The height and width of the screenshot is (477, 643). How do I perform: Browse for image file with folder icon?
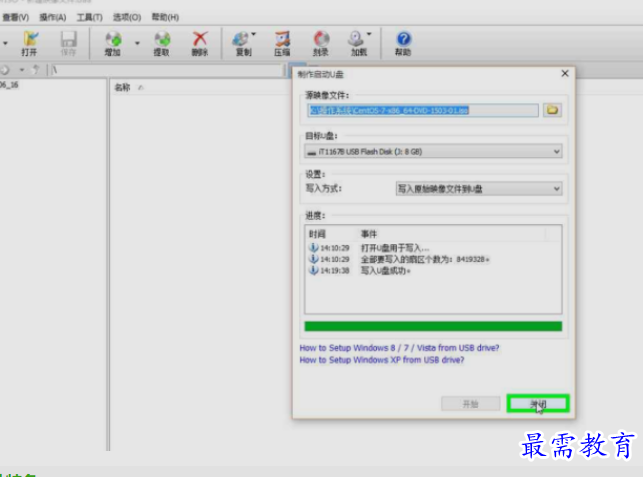tap(552, 110)
